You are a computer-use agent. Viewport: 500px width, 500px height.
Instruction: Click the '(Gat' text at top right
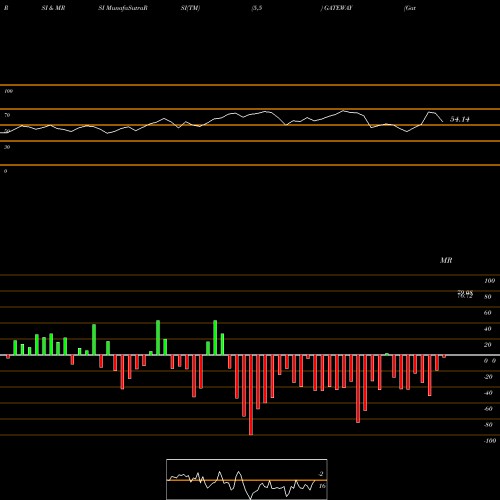[410, 8]
